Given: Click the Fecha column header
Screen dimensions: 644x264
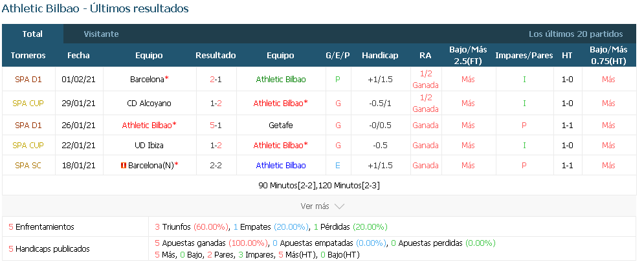Looking at the screenshot, I should (78, 56).
